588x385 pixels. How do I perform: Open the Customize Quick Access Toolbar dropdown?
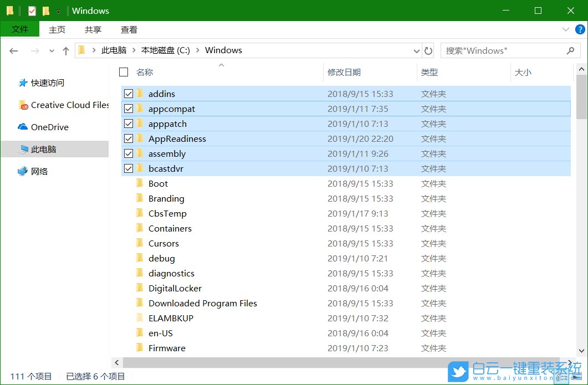click(58, 10)
